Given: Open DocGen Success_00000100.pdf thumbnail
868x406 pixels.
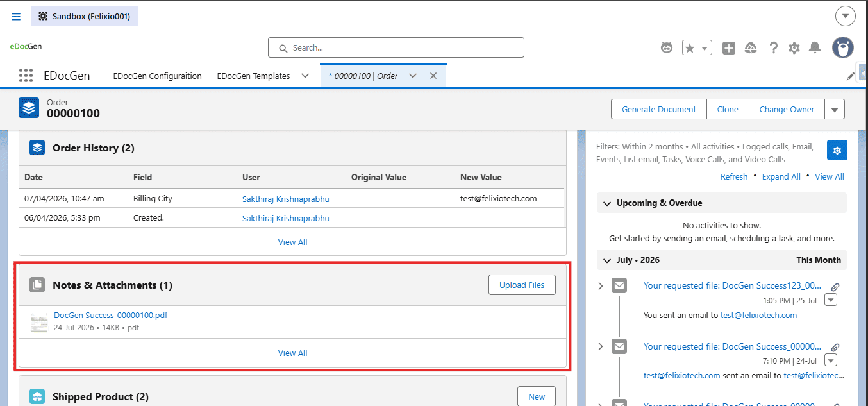Looking at the screenshot, I should (x=39, y=322).
